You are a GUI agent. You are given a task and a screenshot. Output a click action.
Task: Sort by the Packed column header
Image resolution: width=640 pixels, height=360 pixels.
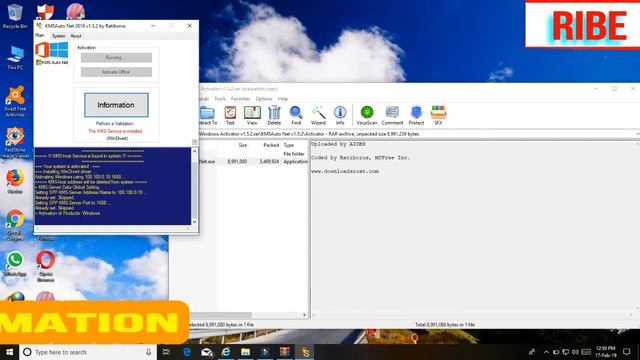[x=271, y=145]
